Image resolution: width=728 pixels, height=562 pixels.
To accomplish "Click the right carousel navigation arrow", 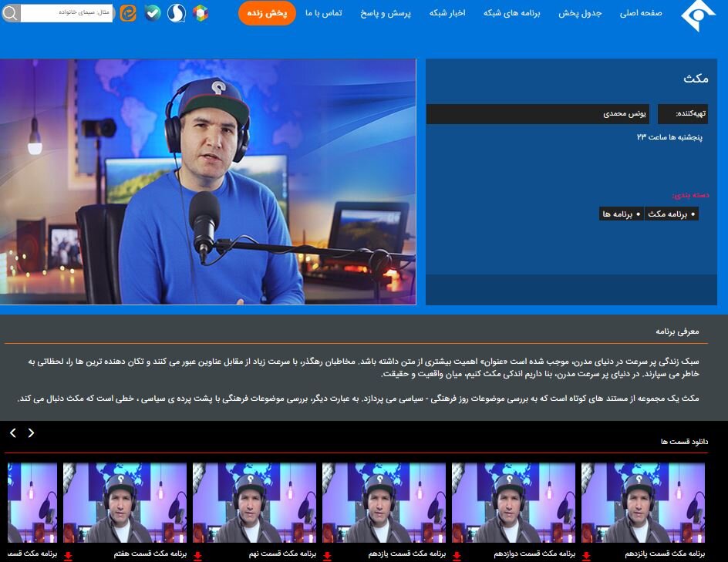I will 31,432.
